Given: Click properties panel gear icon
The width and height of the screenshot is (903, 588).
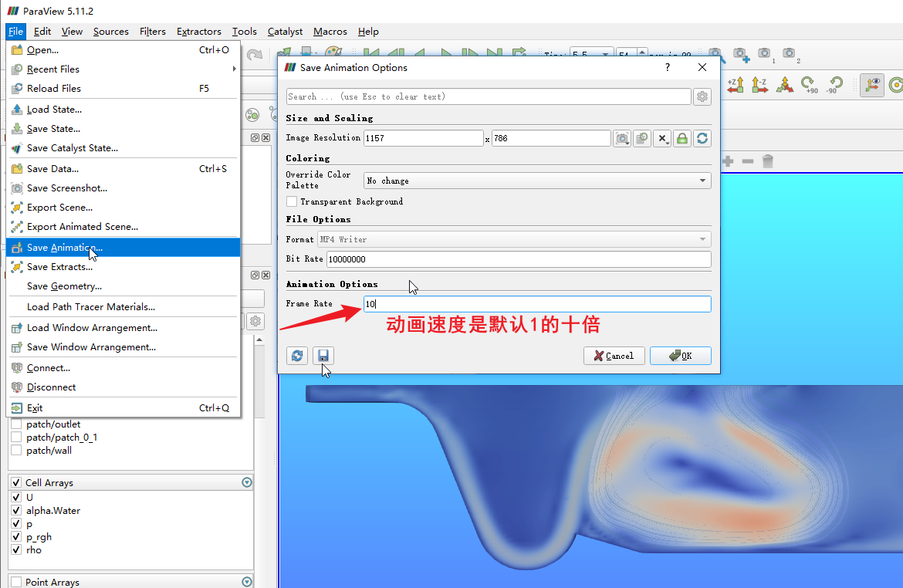Looking at the screenshot, I should tap(255, 321).
